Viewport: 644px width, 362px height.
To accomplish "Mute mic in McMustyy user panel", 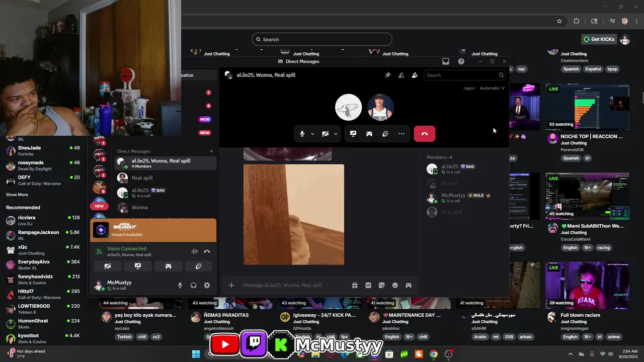I will click(x=180, y=285).
